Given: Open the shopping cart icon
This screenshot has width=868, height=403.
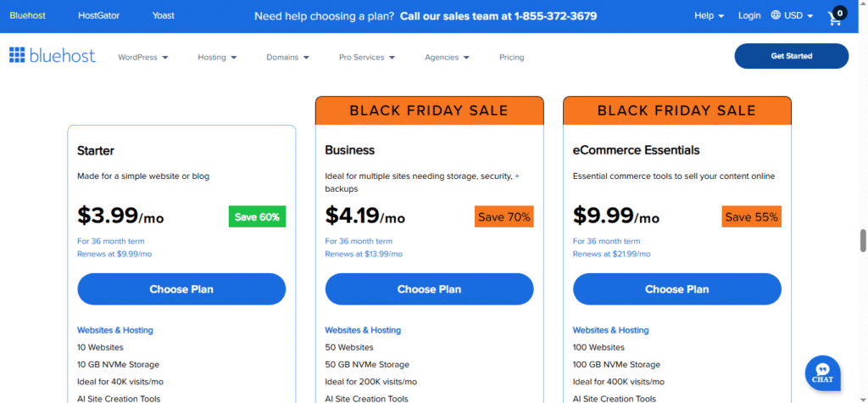Looking at the screenshot, I should (x=836, y=16).
